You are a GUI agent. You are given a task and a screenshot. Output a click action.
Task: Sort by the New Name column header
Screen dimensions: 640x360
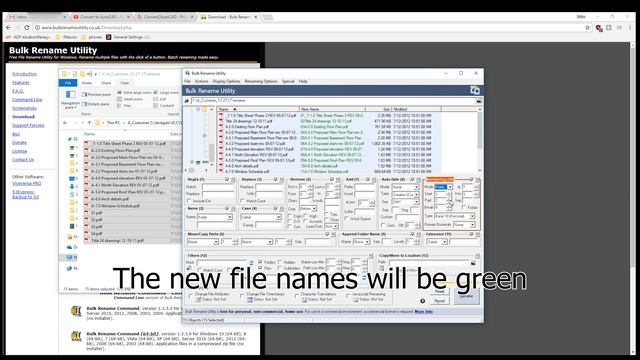[x=332, y=109]
